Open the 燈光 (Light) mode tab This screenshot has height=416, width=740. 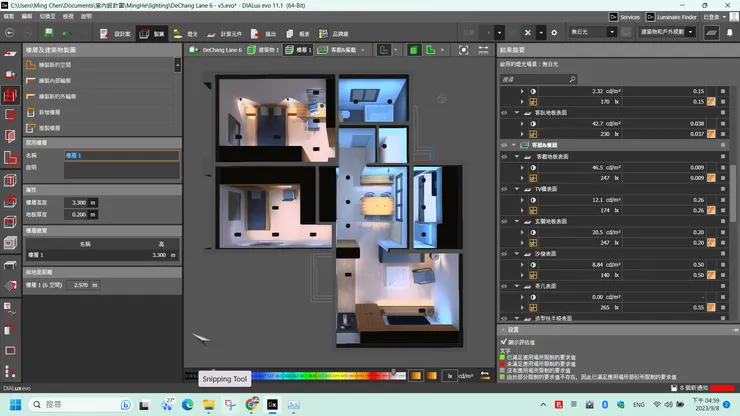coord(186,33)
